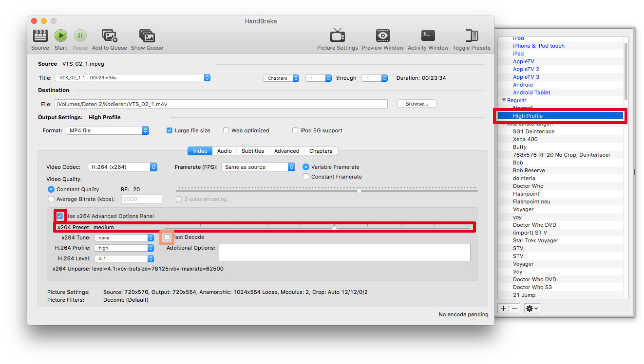Screen dimensions: 644x364
Task: Select the Android Tablet preset
Action: [531, 92]
